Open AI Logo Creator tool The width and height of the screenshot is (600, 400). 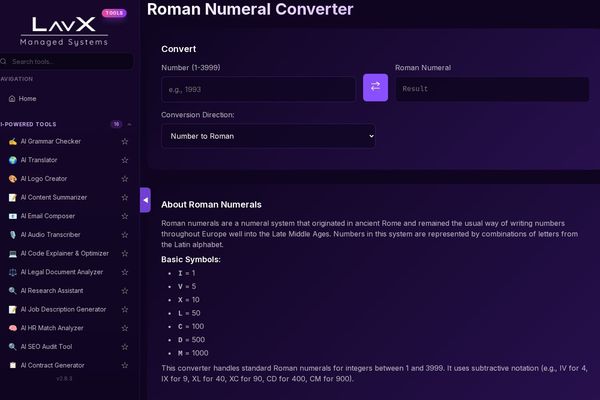[x=44, y=179]
